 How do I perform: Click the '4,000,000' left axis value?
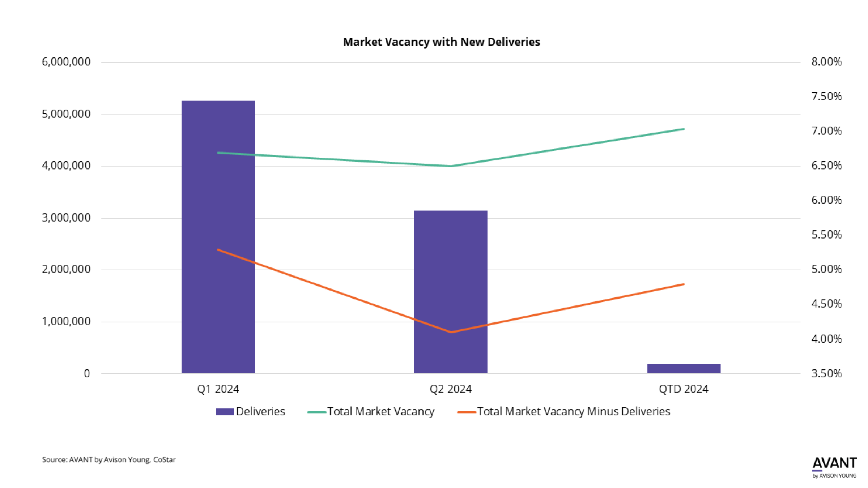[66, 166]
